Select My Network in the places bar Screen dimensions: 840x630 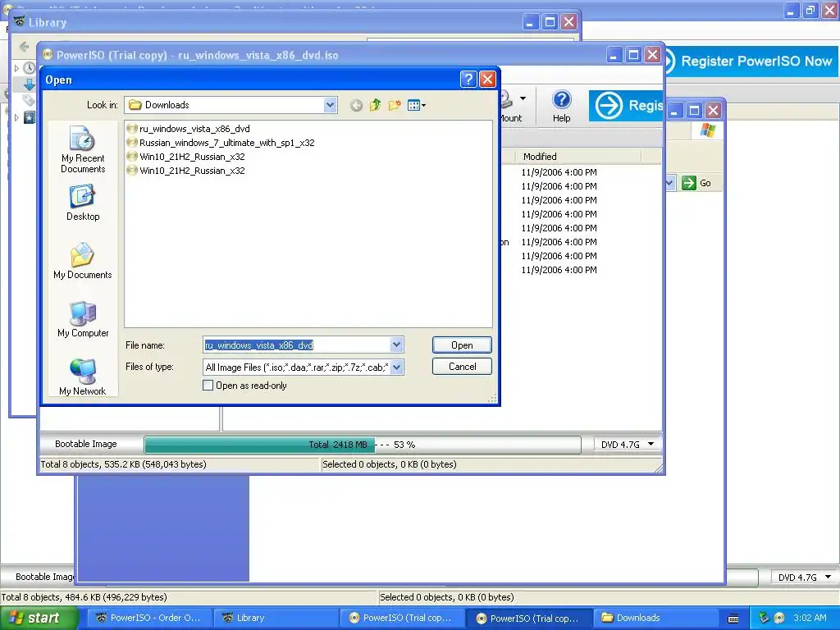click(83, 377)
